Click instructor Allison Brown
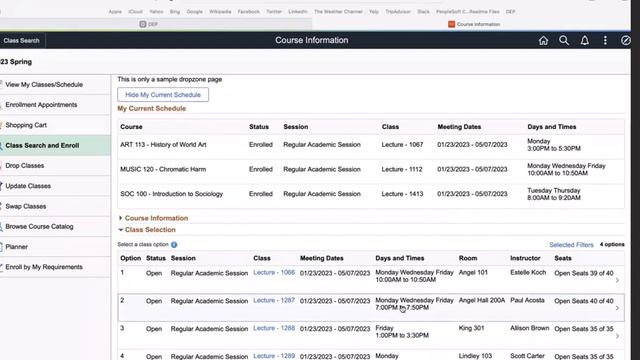Image resolution: width=640 pixels, height=360 pixels. tap(529, 328)
